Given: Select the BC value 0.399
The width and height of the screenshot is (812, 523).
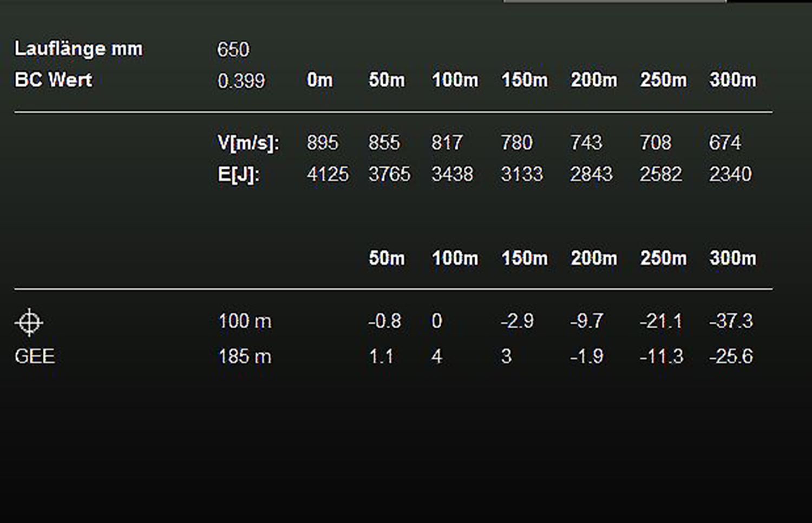Looking at the screenshot, I should 241,81.
